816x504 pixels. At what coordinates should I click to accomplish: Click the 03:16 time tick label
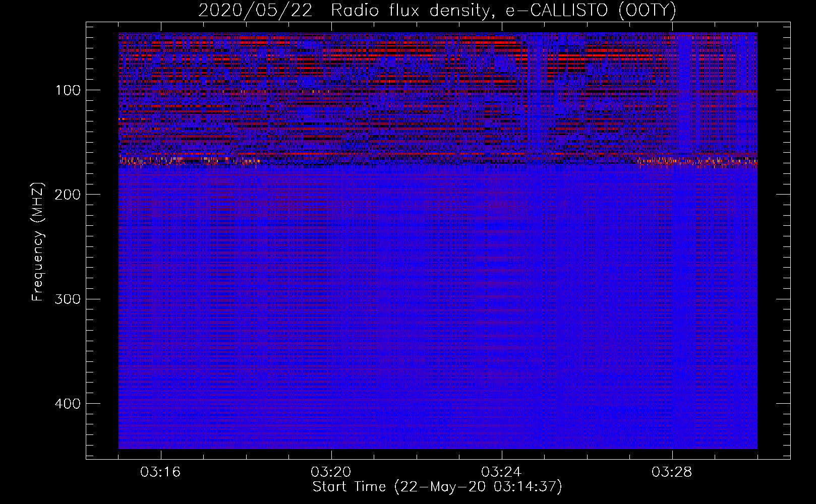(161, 472)
